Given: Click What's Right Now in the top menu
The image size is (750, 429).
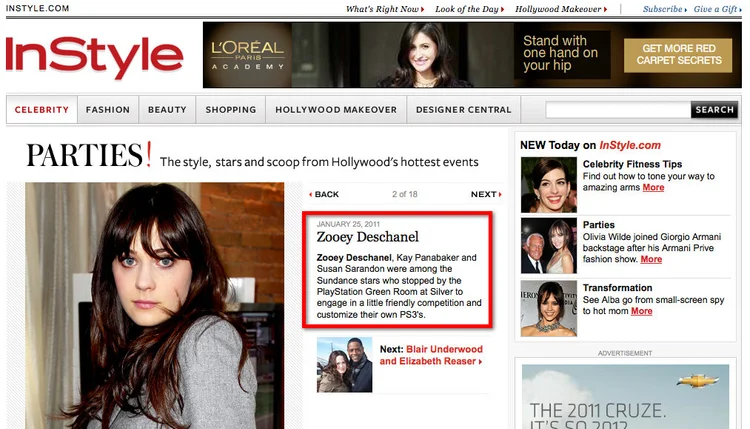Looking at the screenshot, I should point(384,9).
